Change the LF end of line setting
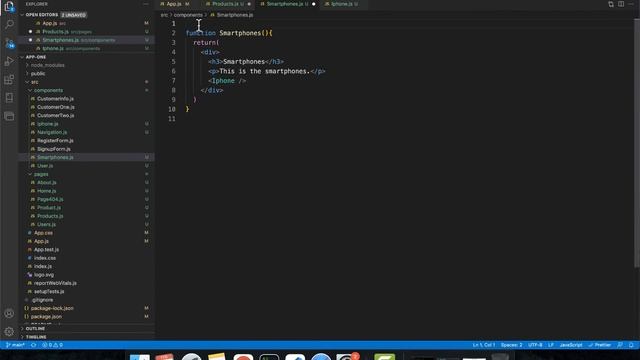The image size is (640, 360). pyautogui.click(x=551, y=345)
